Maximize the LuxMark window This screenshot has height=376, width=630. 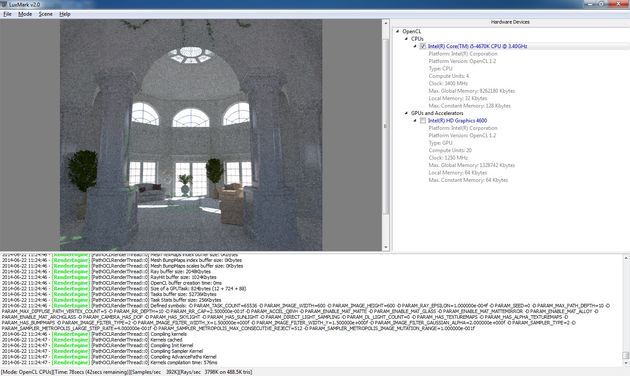coord(601,4)
